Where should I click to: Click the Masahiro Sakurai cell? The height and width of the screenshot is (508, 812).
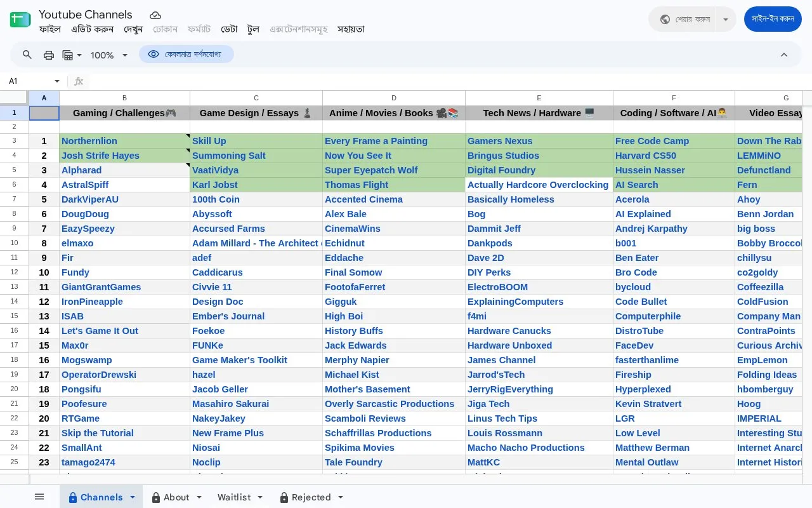coord(256,404)
